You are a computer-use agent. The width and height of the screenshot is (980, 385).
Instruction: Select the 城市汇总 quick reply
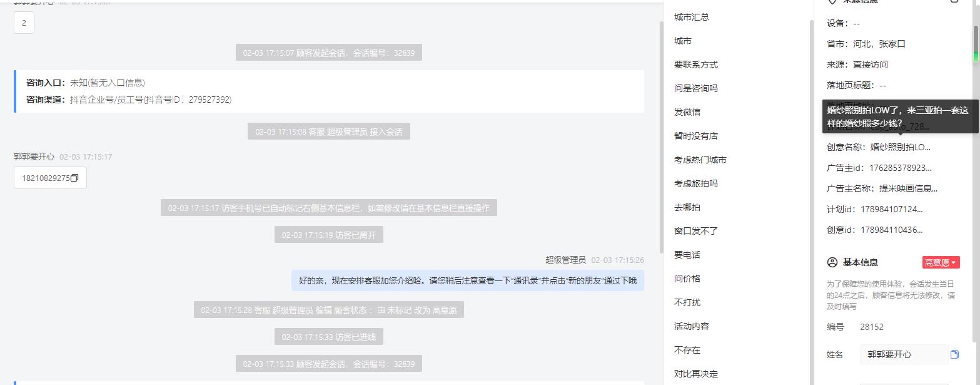pyautogui.click(x=692, y=17)
